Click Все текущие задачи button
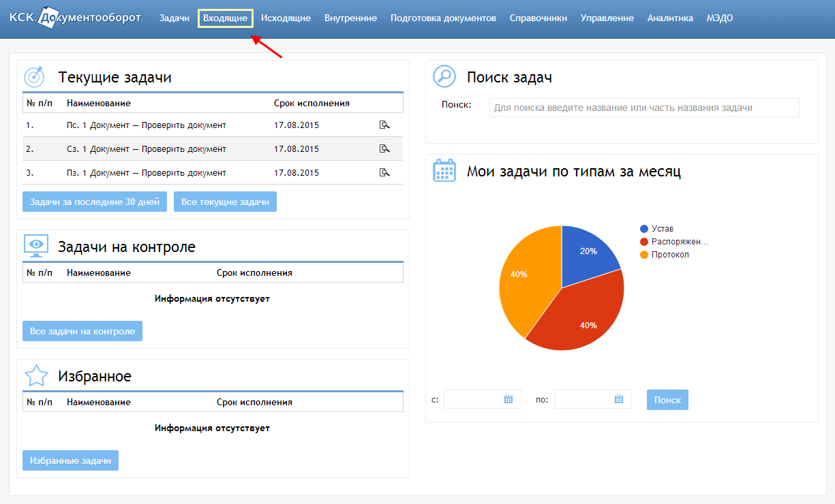Screen dimensions: 835x504 225,202
